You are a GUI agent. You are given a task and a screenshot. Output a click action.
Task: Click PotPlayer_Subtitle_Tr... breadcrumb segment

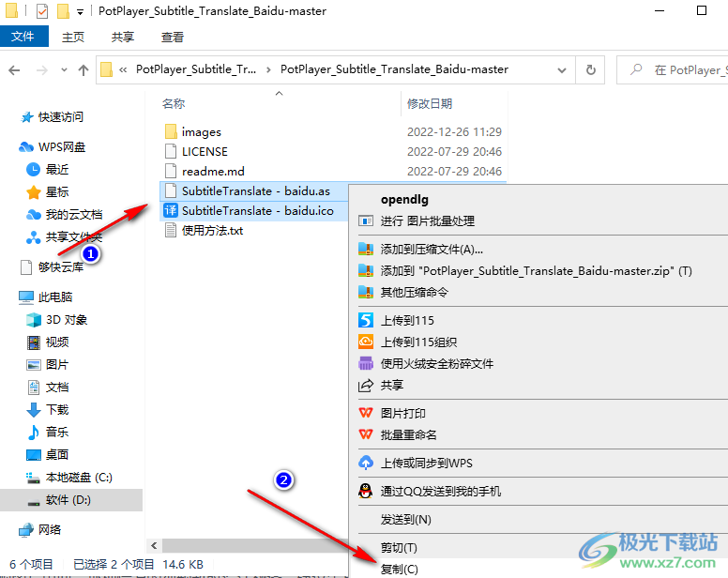[196, 69]
